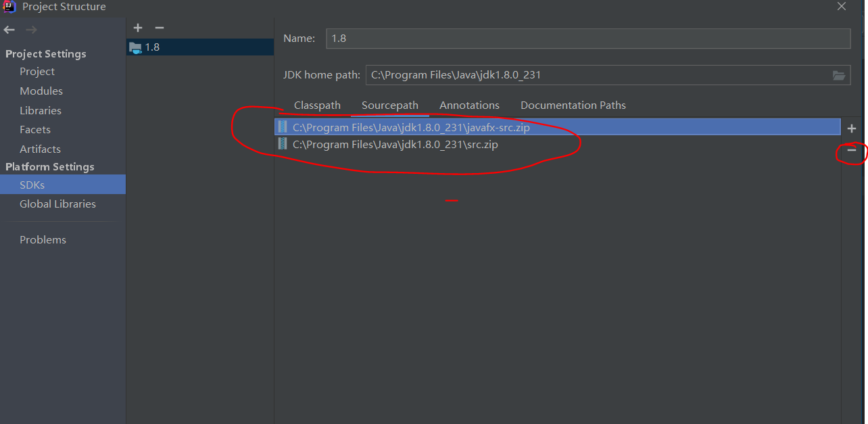Open Libraries settings

click(41, 111)
